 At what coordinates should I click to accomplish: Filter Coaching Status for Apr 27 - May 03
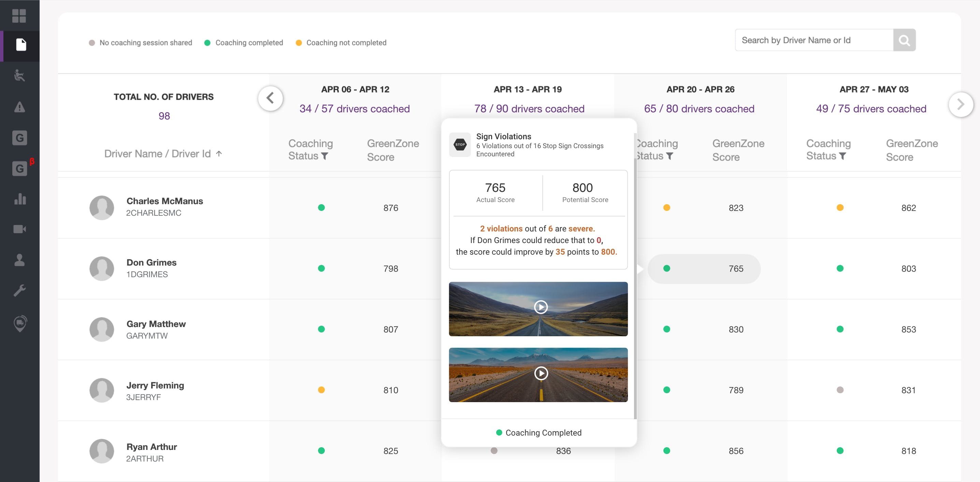843,156
